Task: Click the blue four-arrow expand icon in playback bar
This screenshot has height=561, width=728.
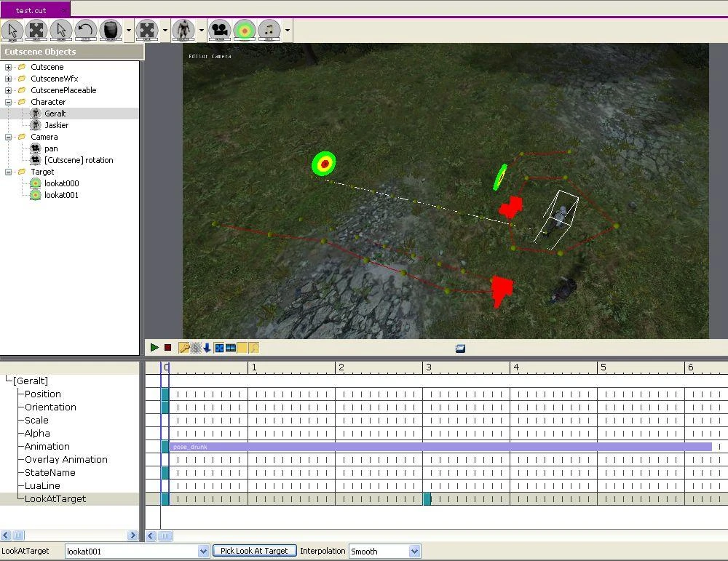Action: [219, 348]
